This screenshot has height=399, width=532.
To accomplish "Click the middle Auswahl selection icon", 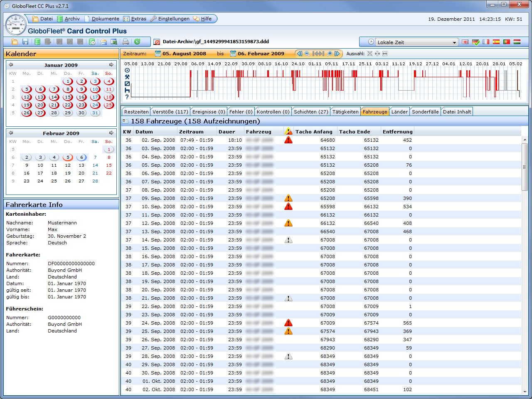I will [x=377, y=54].
